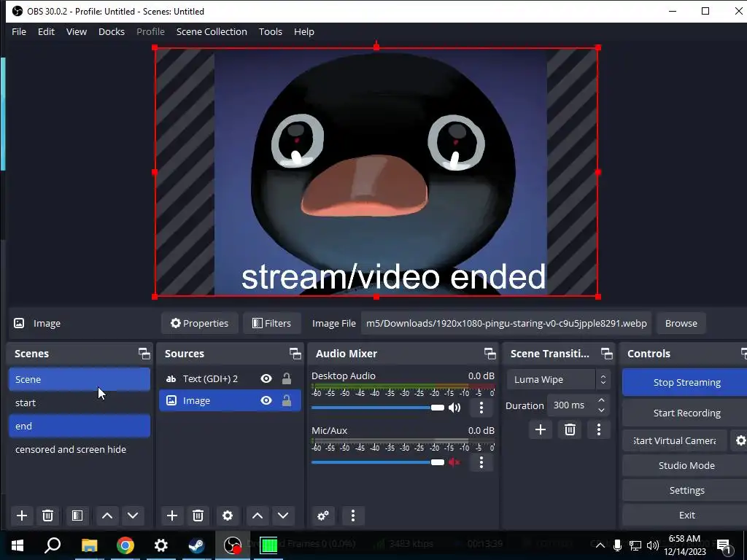Open Audio Mixer bottom menu dots

353,516
